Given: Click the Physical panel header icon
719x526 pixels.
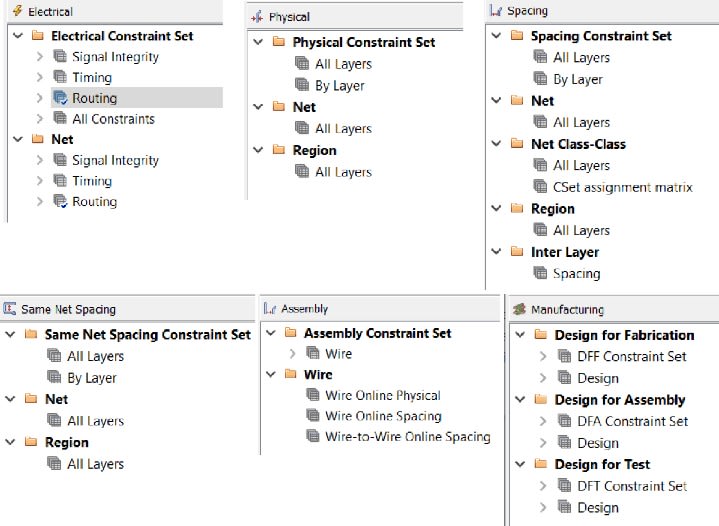Looking at the screenshot, I should [259, 17].
